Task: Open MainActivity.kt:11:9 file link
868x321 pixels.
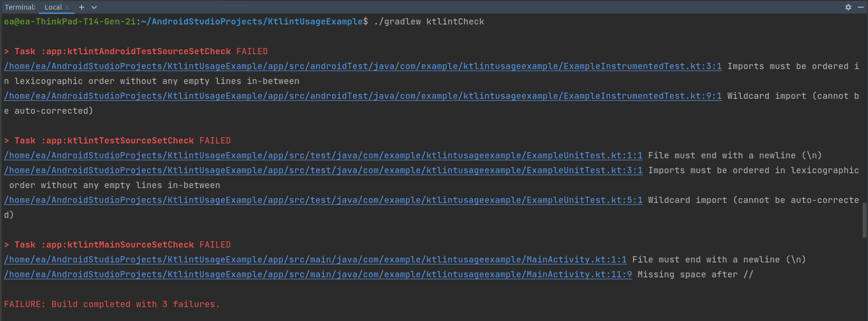Action: click(x=318, y=274)
